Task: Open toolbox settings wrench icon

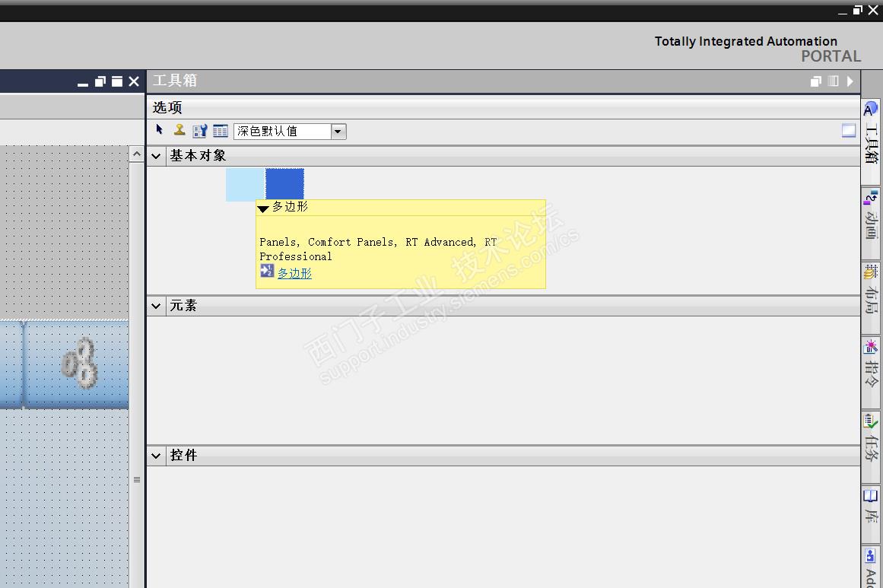Action: pyautogui.click(x=200, y=131)
